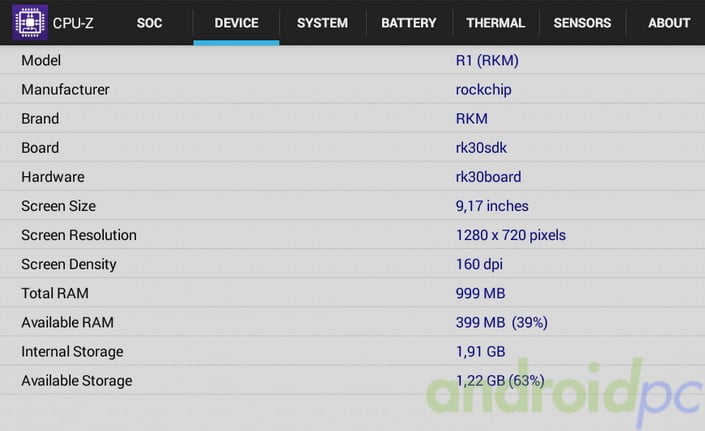Screen dimensions: 705x431
Task: Click the CPU-Z chip app icon
Action: [29, 22]
